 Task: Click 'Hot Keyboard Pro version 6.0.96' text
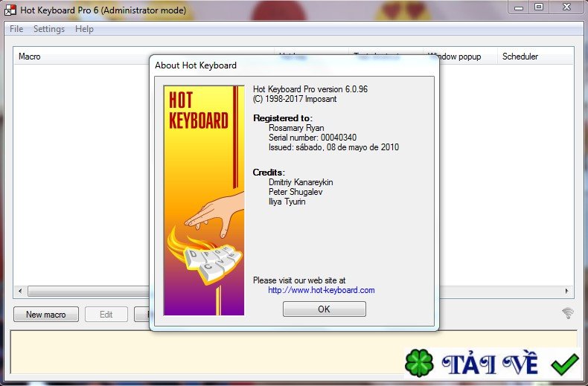310,89
